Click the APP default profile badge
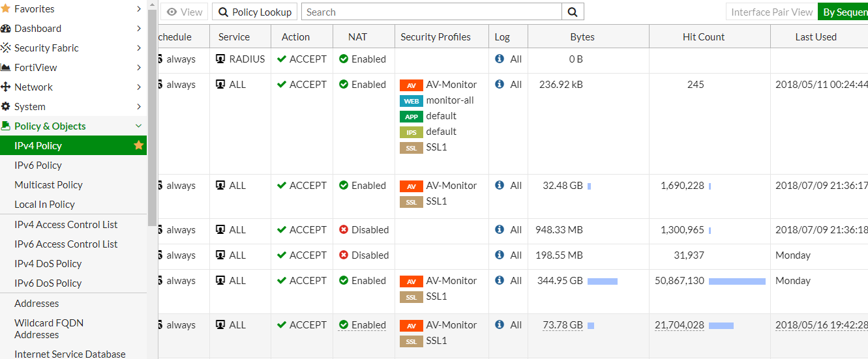Viewport: 868px width, 359px height. 411,117
